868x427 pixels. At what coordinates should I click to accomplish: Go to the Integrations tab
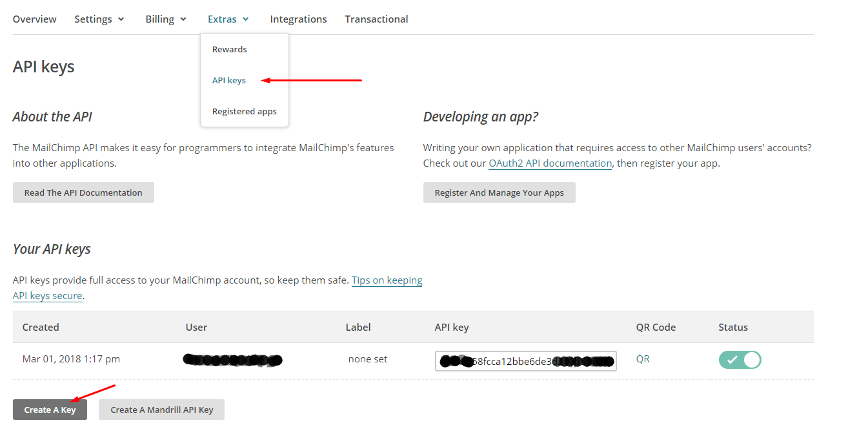298,19
